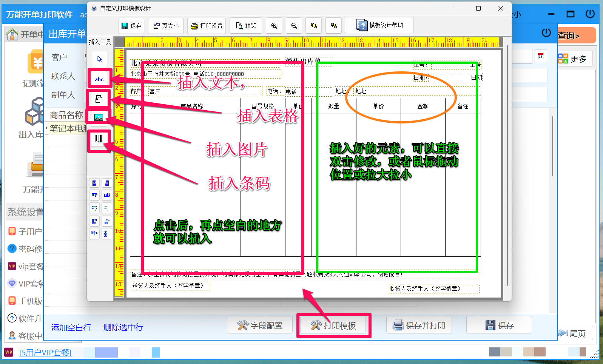Zoom in on the template canvas
Image resolution: width=603 pixels, height=364 pixels.
pos(274,26)
